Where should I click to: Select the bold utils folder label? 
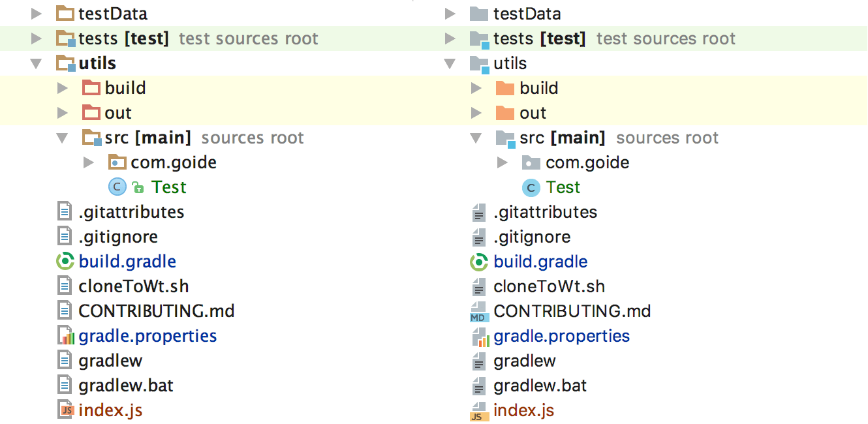(97, 63)
